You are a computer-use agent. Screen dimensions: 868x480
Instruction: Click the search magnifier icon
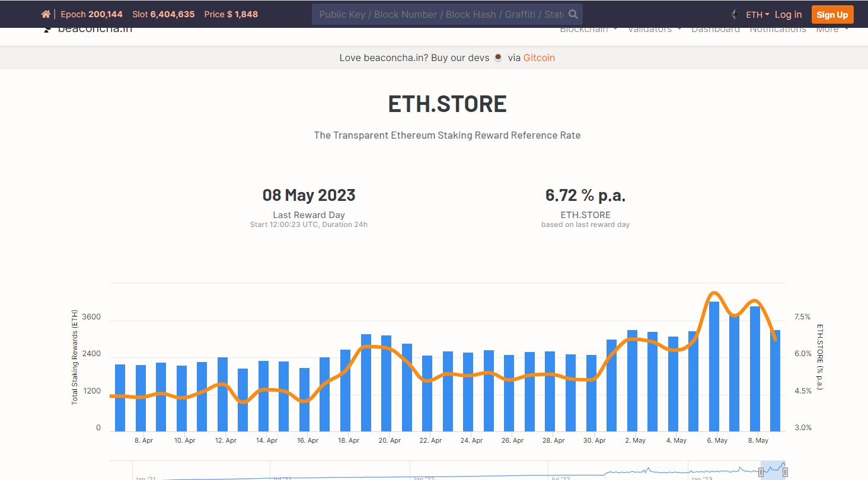pyautogui.click(x=573, y=14)
